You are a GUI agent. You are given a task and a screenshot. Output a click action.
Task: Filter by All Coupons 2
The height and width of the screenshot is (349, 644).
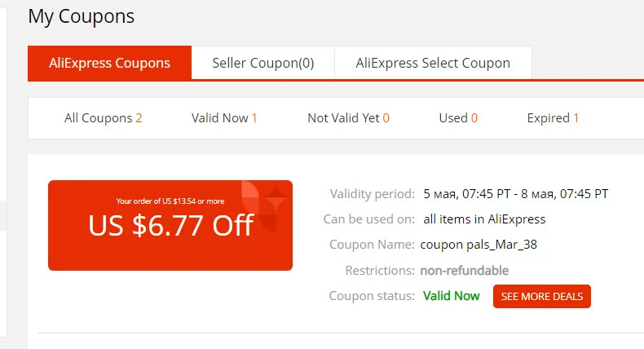[x=103, y=118]
